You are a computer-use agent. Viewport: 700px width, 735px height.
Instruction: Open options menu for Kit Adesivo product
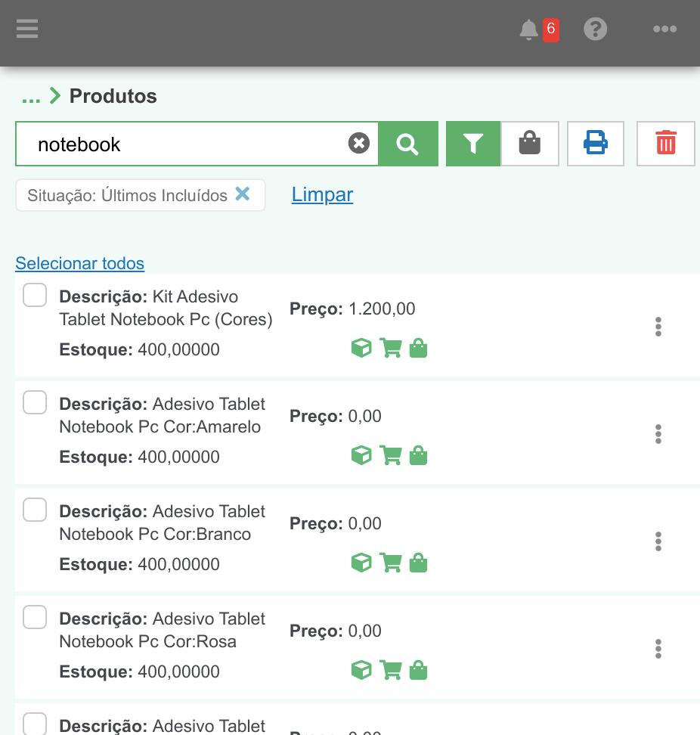pos(658,327)
